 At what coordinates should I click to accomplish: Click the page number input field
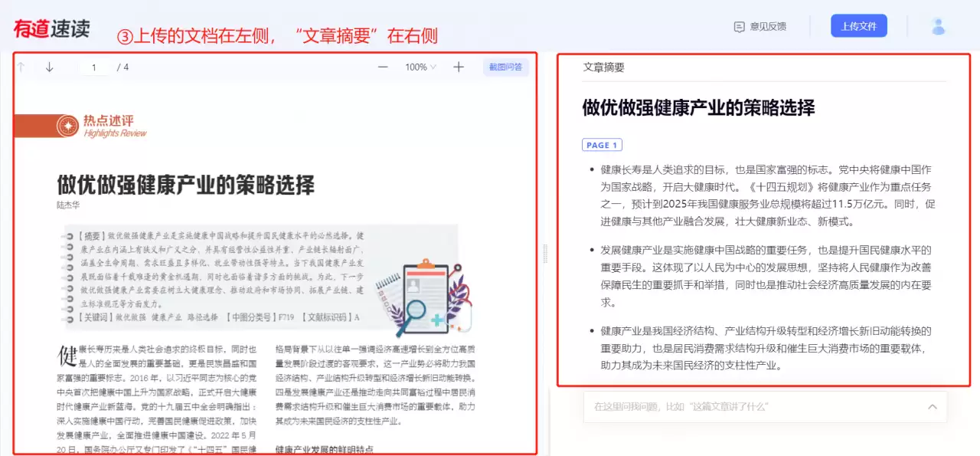(95, 67)
